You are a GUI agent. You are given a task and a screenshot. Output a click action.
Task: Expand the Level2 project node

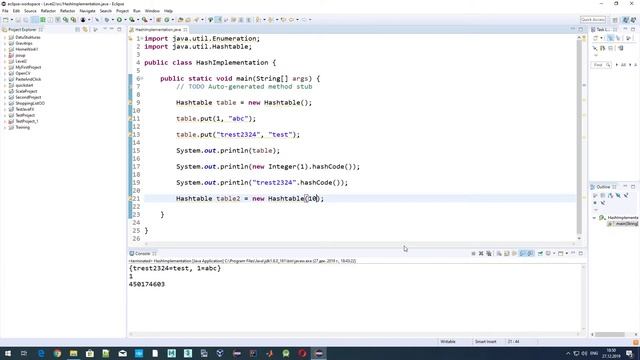tap(5, 61)
